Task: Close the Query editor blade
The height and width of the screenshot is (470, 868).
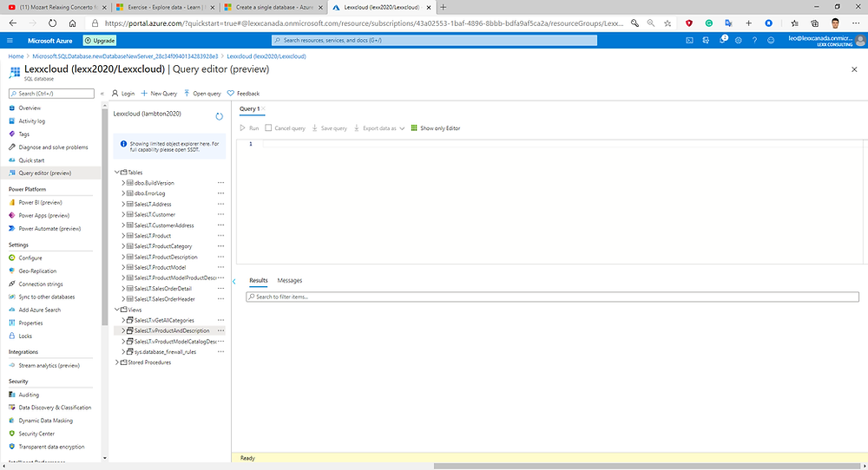Action: pyautogui.click(x=854, y=69)
